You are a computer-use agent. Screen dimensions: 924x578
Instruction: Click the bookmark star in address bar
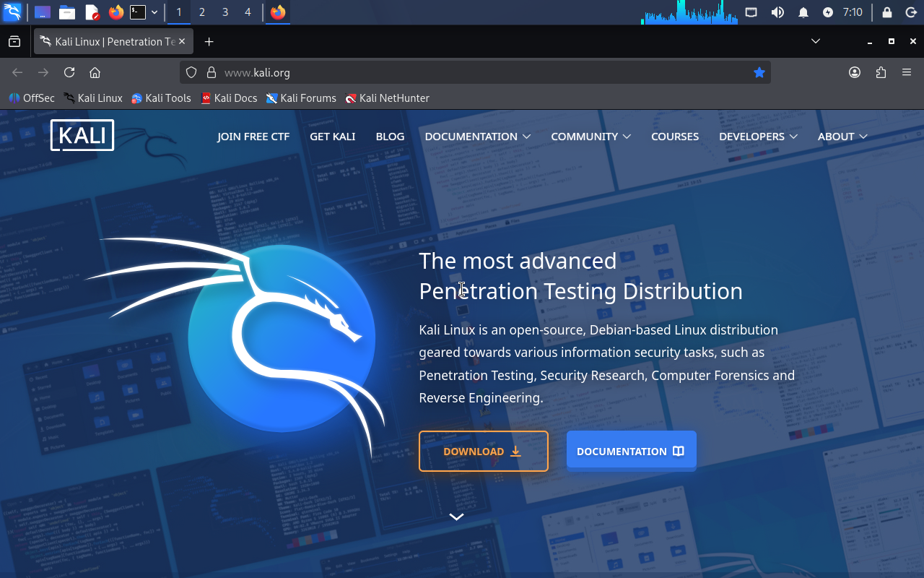tap(759, 72)
